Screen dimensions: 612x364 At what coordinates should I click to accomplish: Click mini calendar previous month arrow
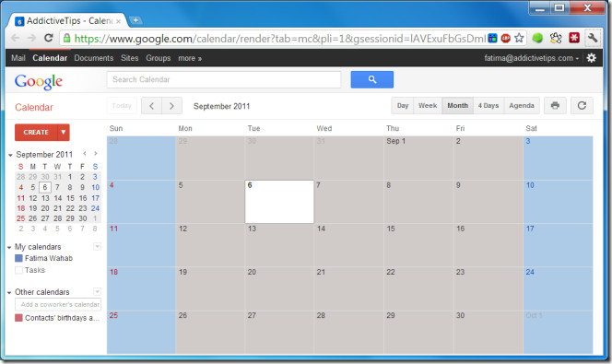pyautogui.click(x=85, y=153)
